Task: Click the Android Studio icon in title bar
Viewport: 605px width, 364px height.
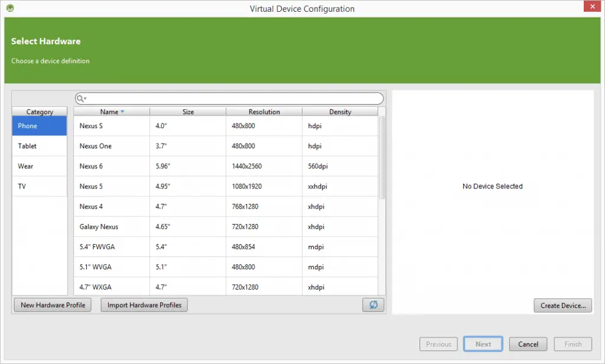Action: point(10,8)
